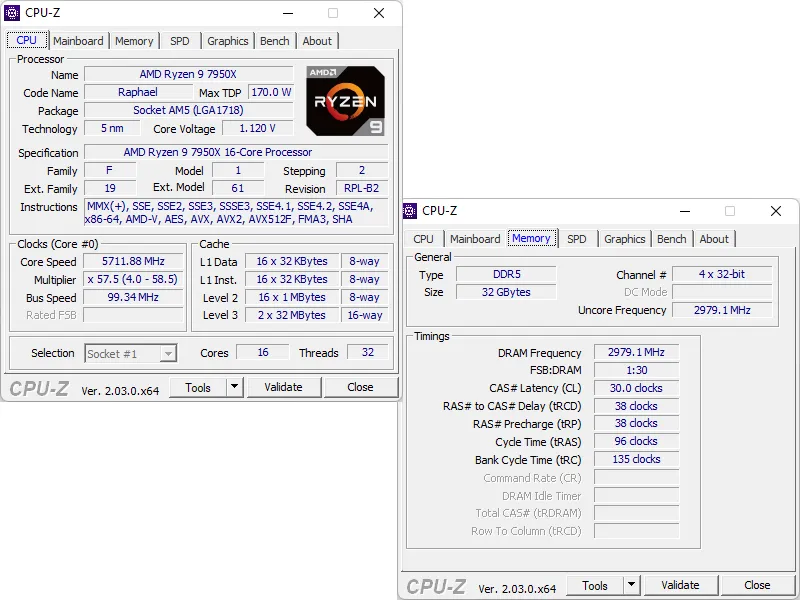
Task: Show the About tab in the CPU window
Action: pos(317,41)
